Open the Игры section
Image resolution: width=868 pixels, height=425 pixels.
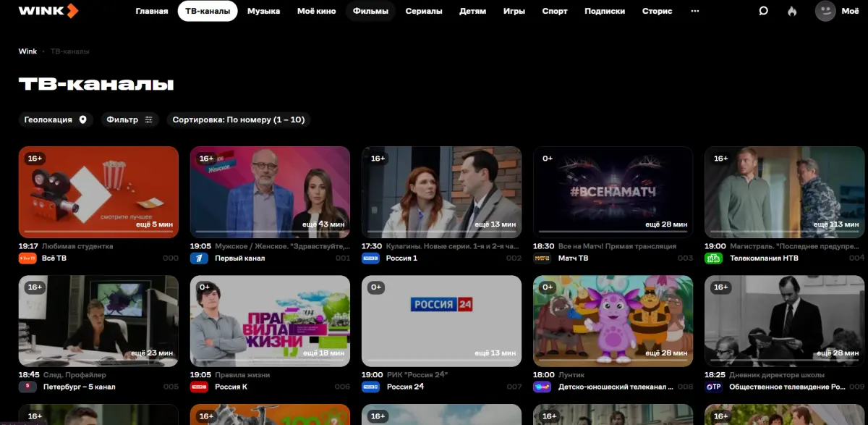(514, 11)
